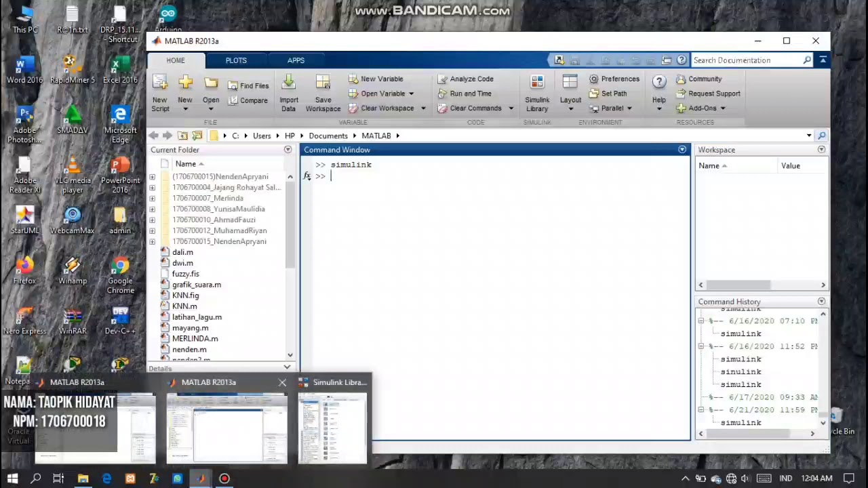868x488 pixels.
Task: Click the Workspace horizontal scrollbar
Action: pos(738,285)
